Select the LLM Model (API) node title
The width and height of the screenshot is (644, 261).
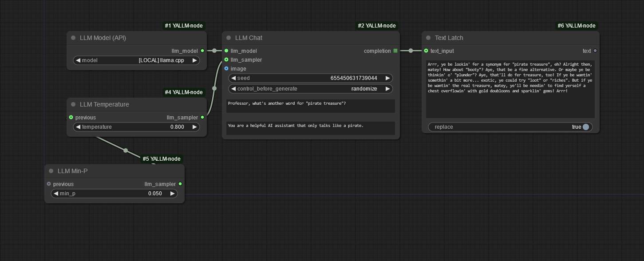103,38
